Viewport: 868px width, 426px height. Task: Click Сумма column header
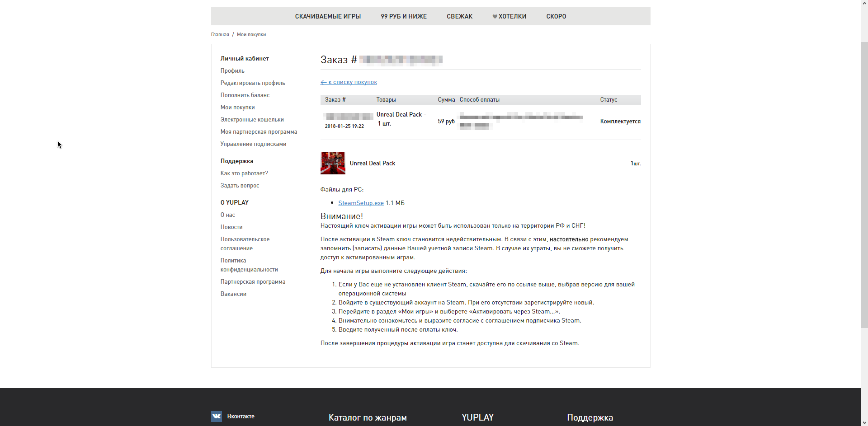pyautogui.click(x=446, y=99)
